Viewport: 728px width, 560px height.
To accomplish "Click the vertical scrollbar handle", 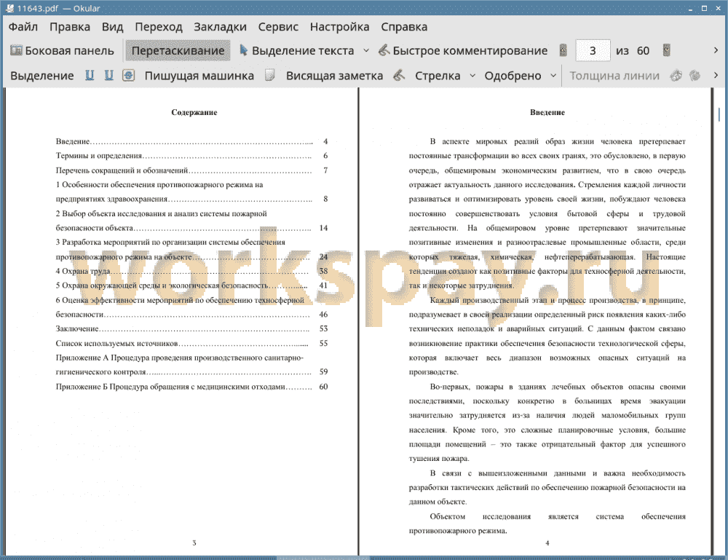I will pos(719,114).
